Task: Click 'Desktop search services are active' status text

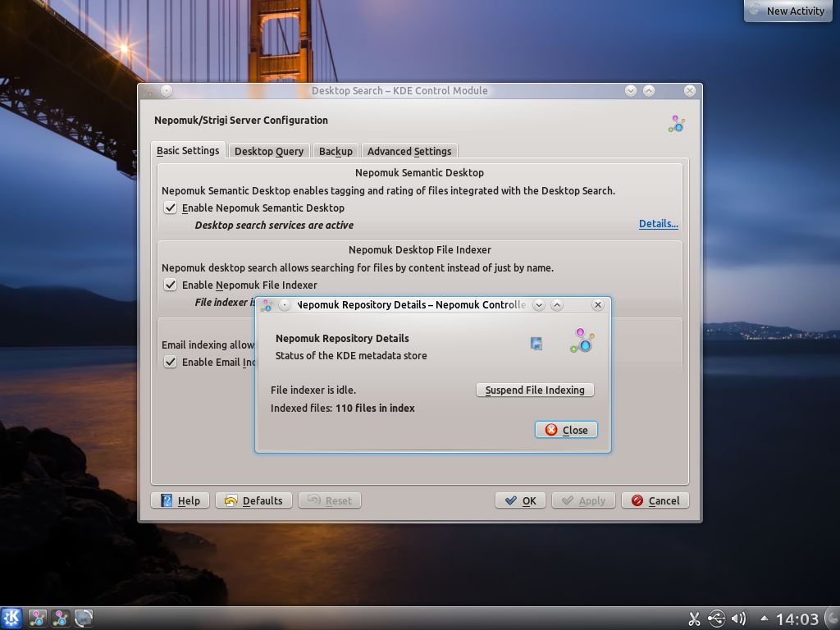Action: [x=274, y=226]
